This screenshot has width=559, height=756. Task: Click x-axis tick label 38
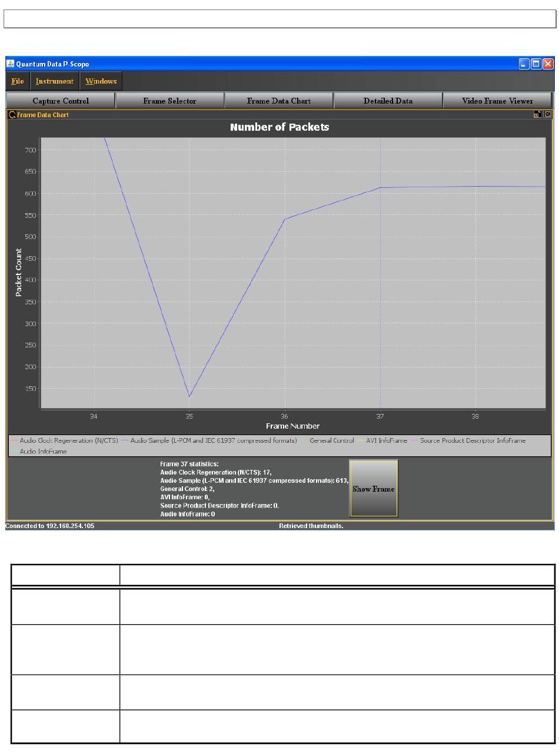(475, 416)
